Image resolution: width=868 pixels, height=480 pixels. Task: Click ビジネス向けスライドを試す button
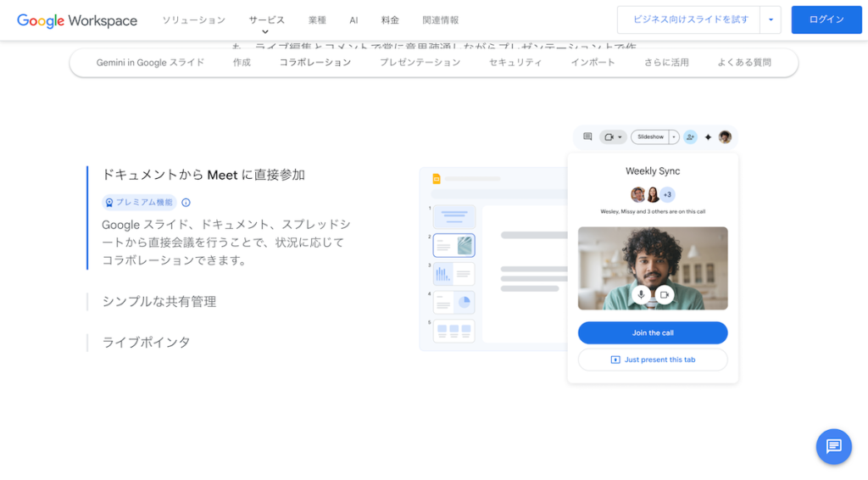pos(690,20)
